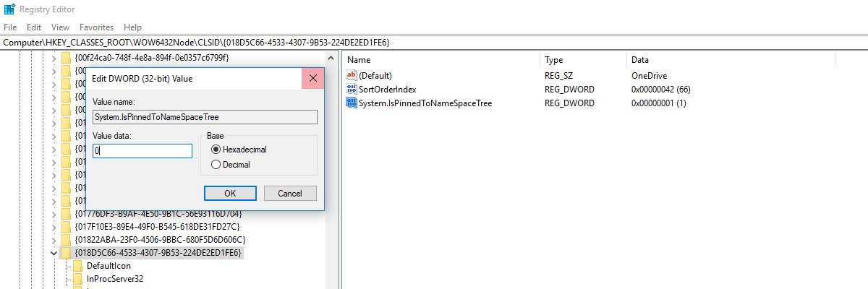
Task: Click the {00f24ca0-748f-4e8a-894f-0e0357c6799f} folder icon
Action: tap(67, 57)
